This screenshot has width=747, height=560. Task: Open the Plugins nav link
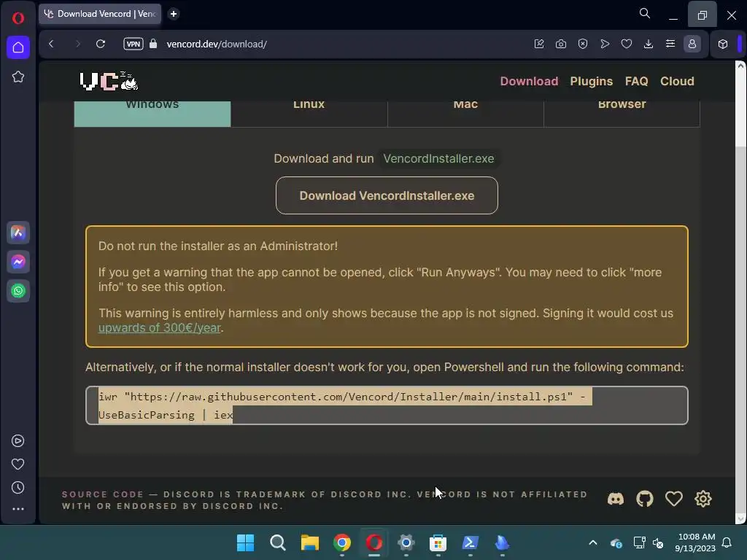point(591,81)
